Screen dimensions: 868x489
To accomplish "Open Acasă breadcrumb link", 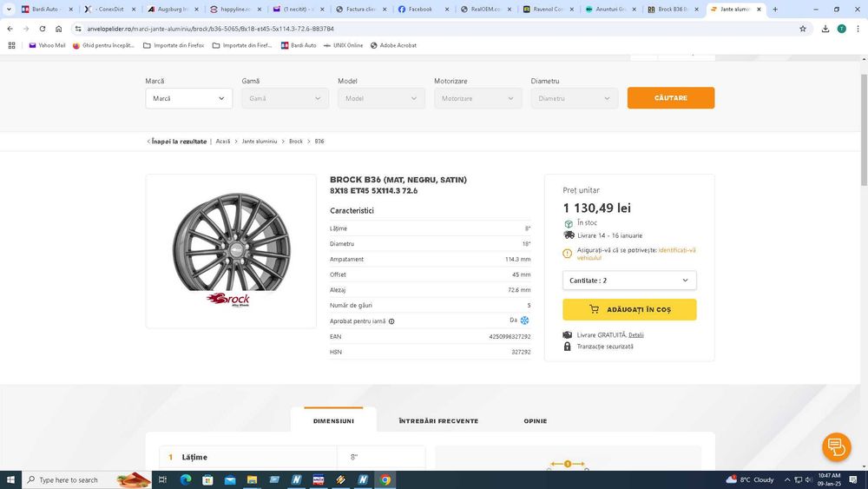I will pos(222,142).
